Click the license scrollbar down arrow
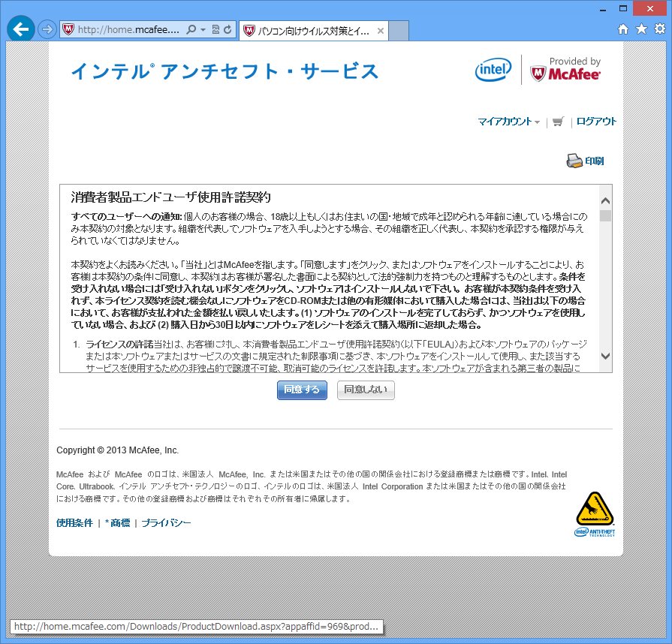The height and width of the screenshot is (644, 672). pyautogui.click(x=606, y=356)
